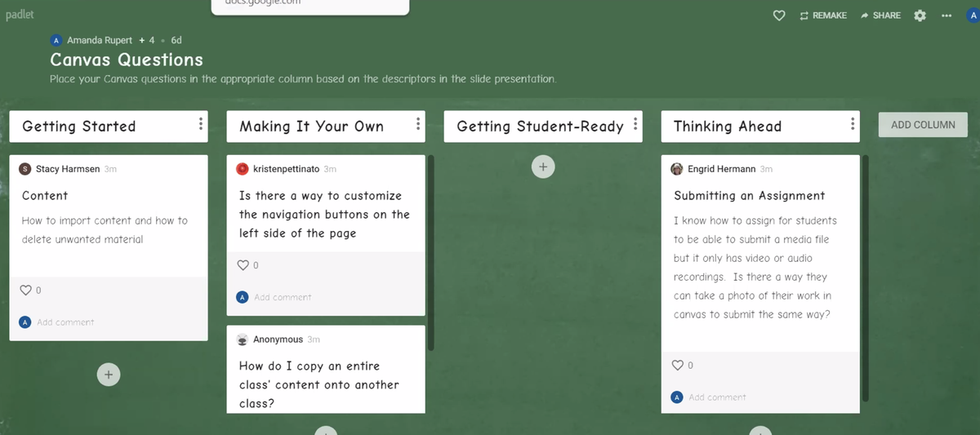Viewport: 980px width, 435px height.
Task: Add a post under Getting Student-Ready
Action: point(543,166)
